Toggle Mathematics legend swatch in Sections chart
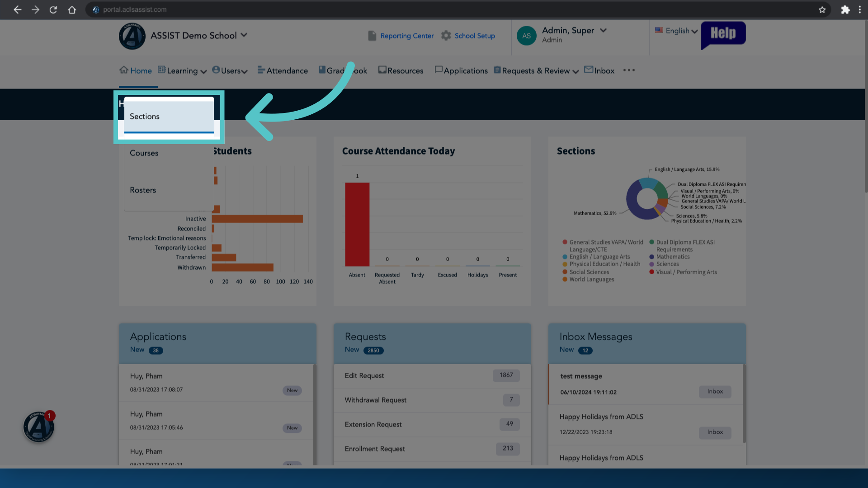Viewport: 868px width, 488px height. pos(652,257)
